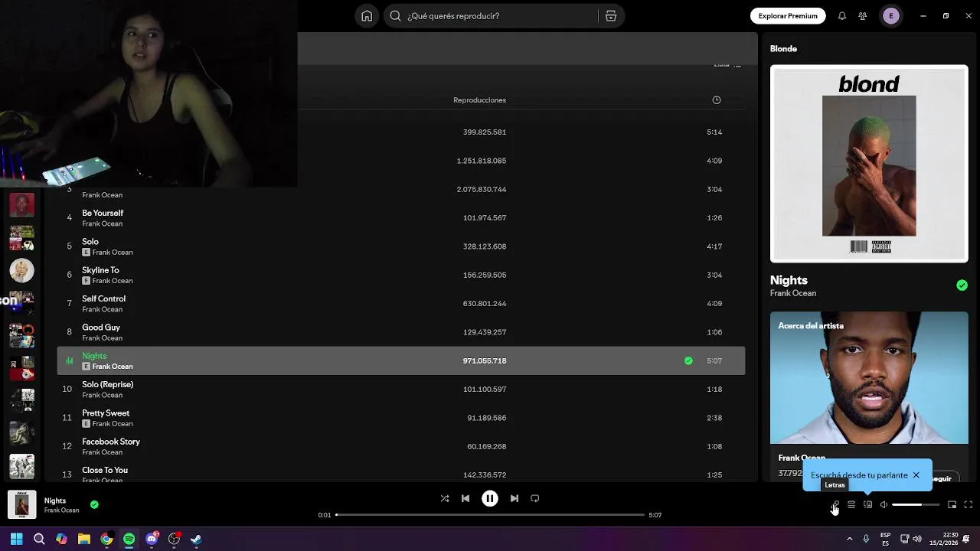Click the network icon in system tray

click(x=904, y=539)
